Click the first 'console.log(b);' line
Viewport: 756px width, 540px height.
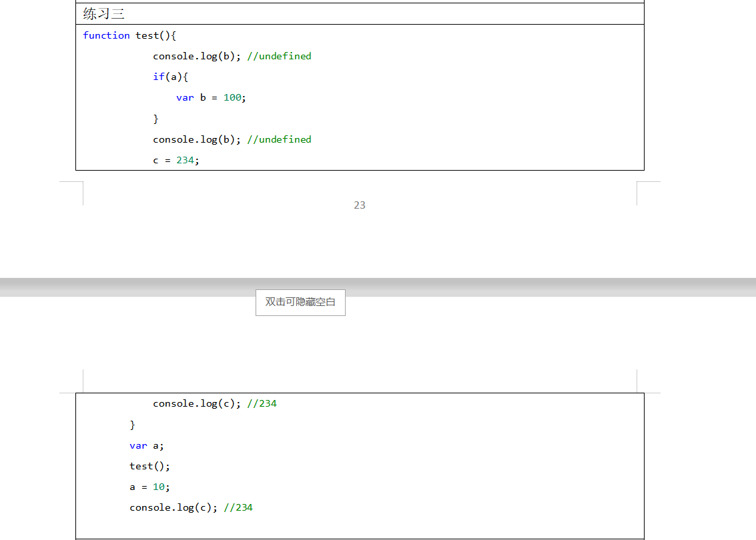point(232,57)
